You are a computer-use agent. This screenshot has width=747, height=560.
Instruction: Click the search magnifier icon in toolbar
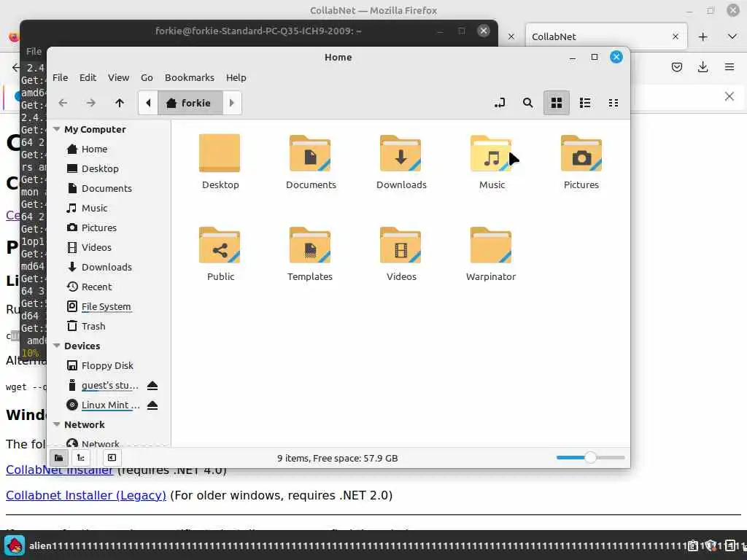coord(528,103)
